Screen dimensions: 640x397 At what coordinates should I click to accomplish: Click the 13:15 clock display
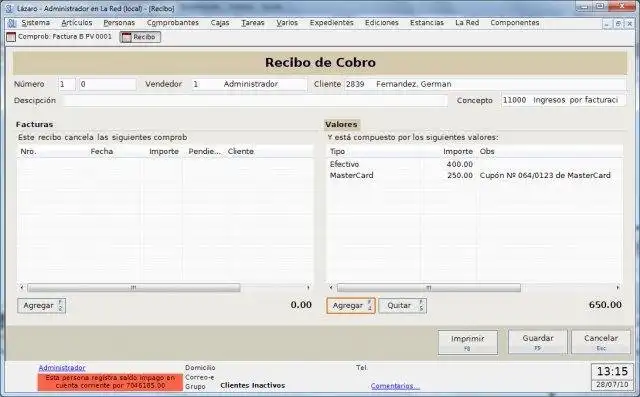tap(612, 371)
